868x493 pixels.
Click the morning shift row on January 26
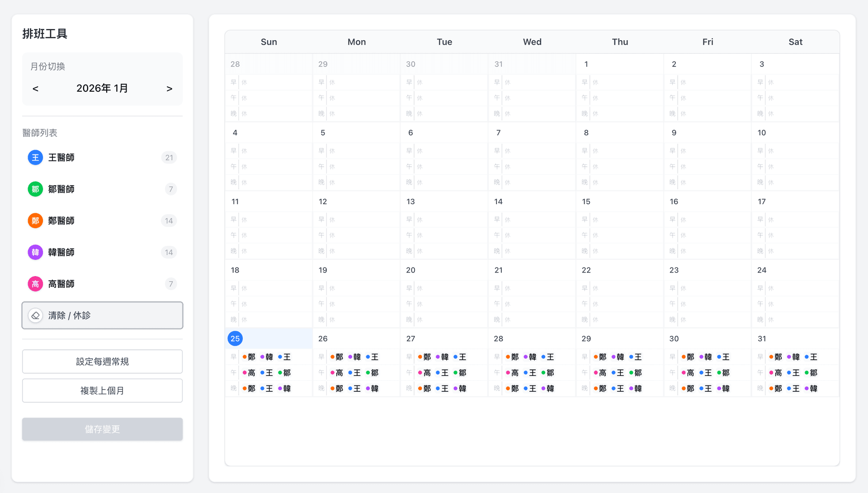(x=356, y=357)
